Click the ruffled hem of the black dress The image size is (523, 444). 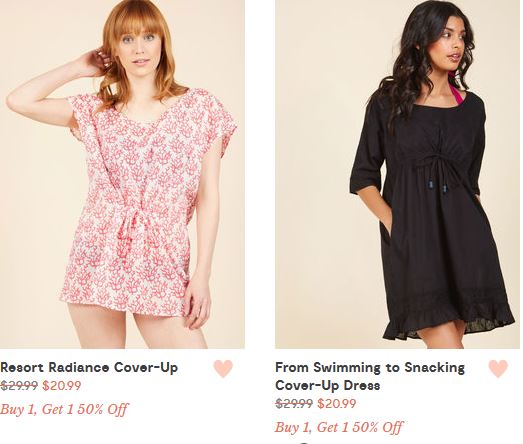(449, 319)
